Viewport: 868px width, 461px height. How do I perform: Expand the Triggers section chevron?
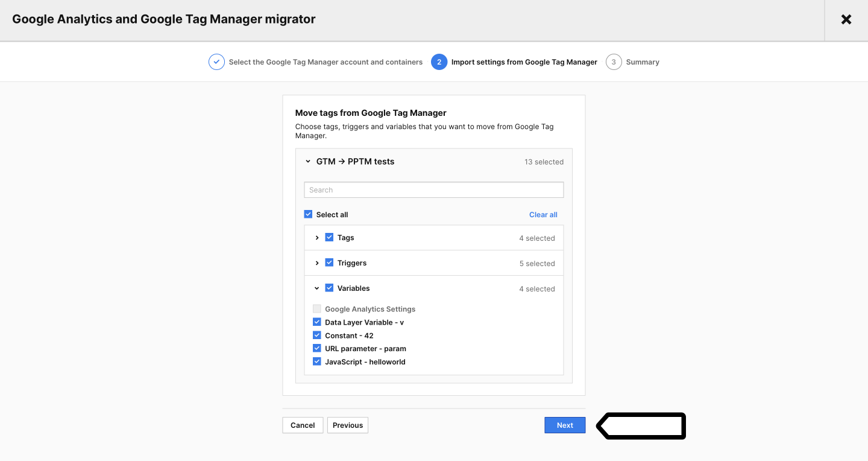pyautogui.click(x=317, y=263)
